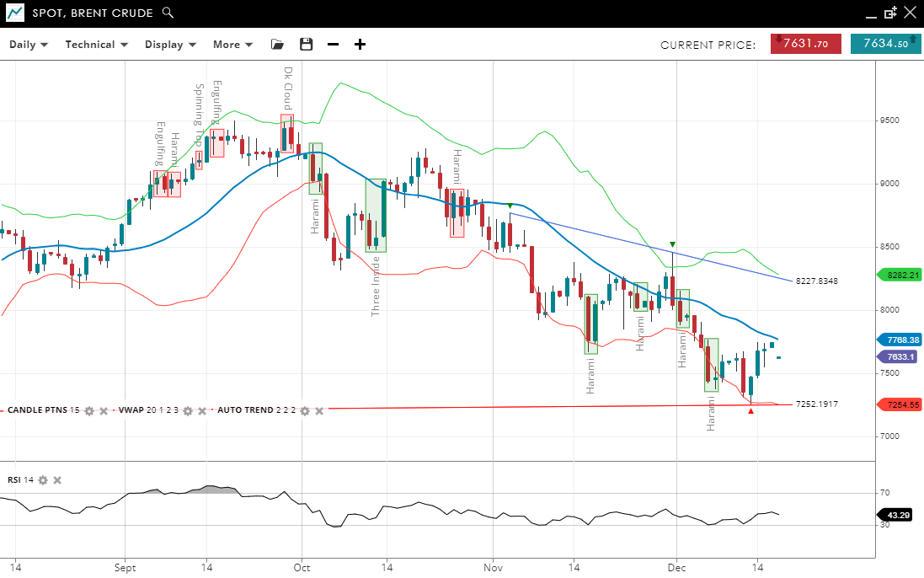Viewport: 924px width, 578px height.
Task: Select the red down-arrow marker near 7252.1917
Action: 751,411
